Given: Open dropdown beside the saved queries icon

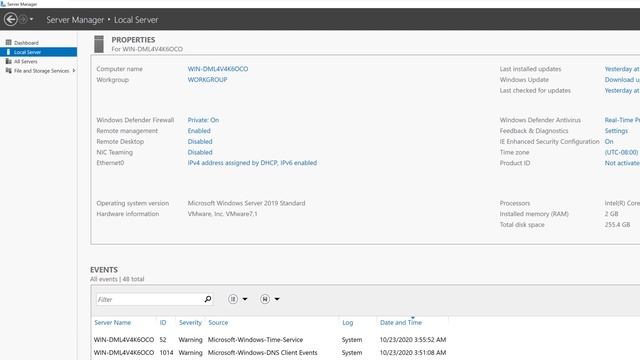Looking at the screenshot, I should 277,299.
